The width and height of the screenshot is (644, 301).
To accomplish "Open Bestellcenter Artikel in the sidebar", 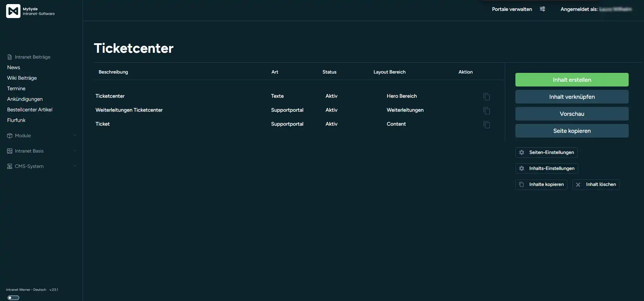I will pyautogui.click(x=30, y=110).
